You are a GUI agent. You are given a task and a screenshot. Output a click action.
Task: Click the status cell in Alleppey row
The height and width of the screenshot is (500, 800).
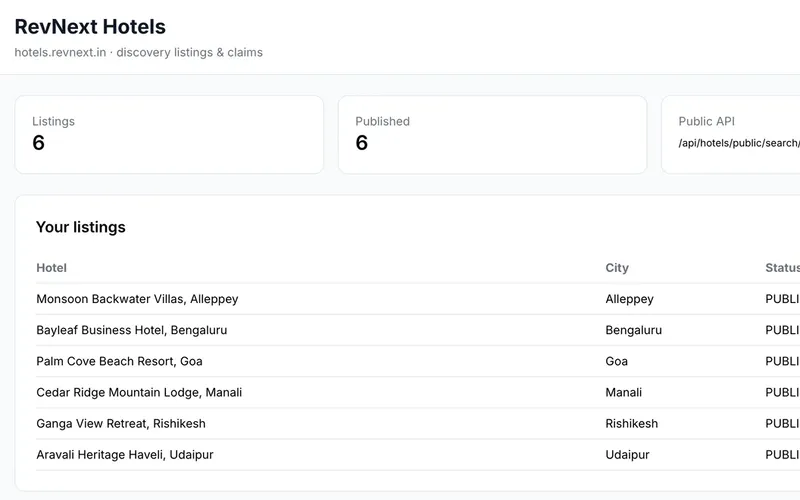coord(782,299)
